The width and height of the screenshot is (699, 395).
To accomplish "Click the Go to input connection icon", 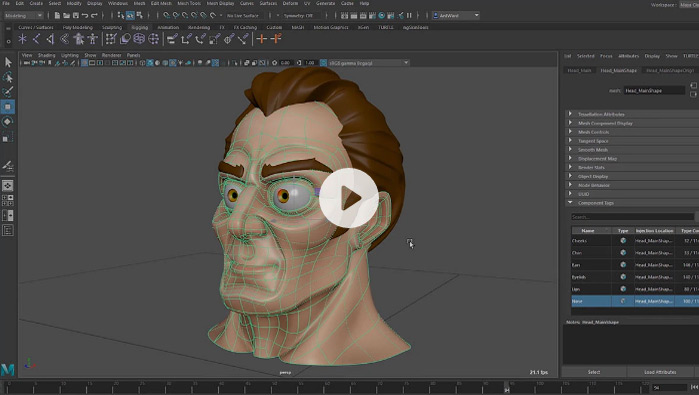I will 693,86.
